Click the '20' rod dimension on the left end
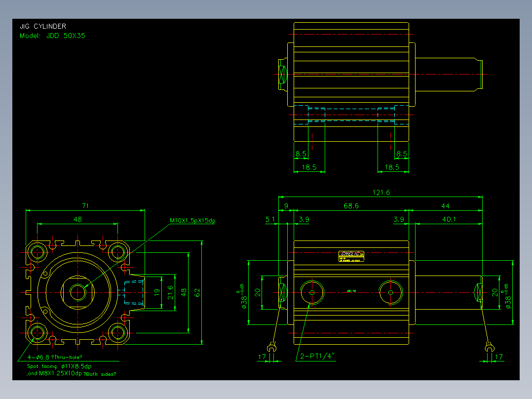The height and width of the screenshot is (399, 532). (258, 292)
